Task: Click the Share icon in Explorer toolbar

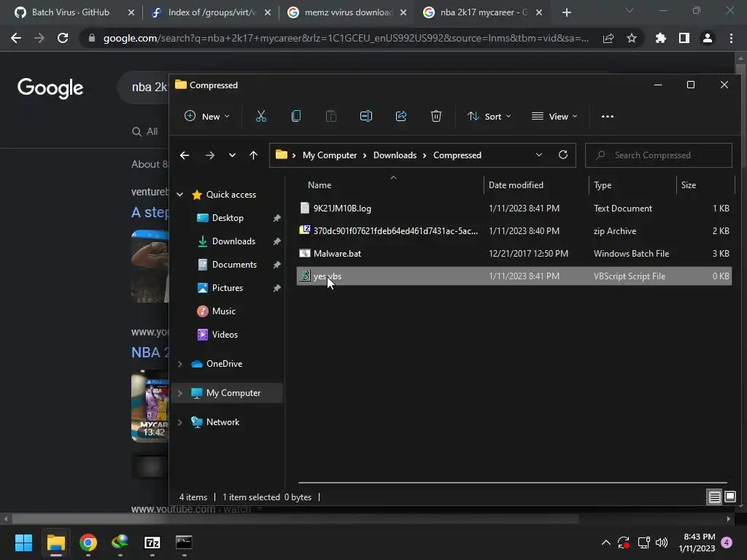Action: 401,116
